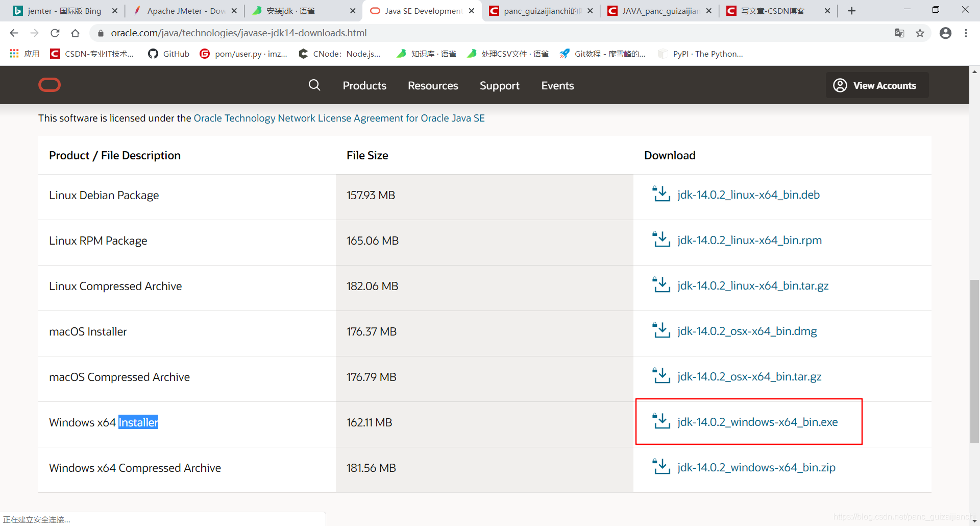Click the Oracle logo icon
This screenshot has width=980, height=526.
click(x=50, y=85)
